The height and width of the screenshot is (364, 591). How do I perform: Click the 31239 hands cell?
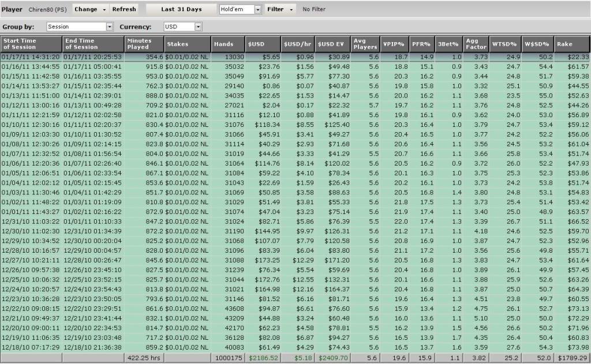[x=228, y=270]
